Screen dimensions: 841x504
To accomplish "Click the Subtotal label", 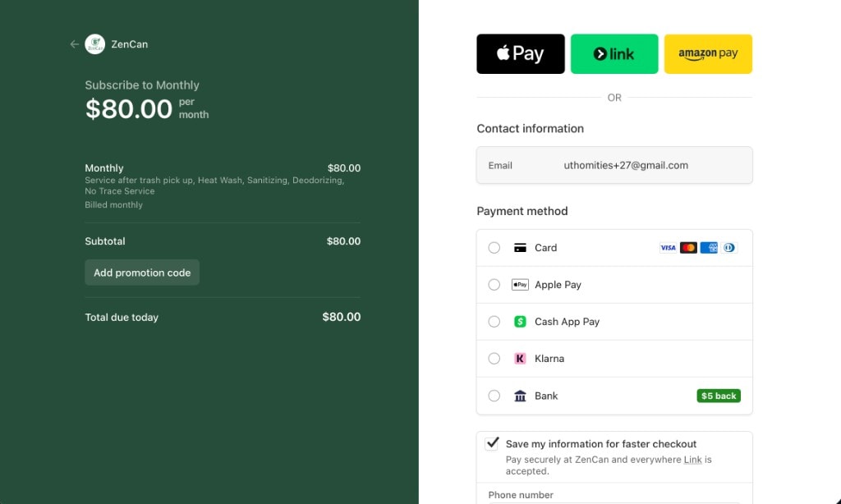I will 104,241.
